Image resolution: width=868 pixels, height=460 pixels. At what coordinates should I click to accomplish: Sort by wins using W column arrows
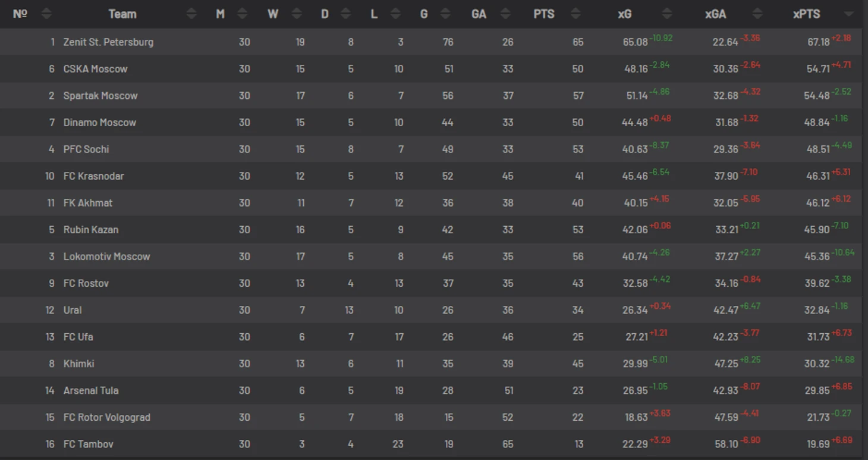[x=297, y=14]
